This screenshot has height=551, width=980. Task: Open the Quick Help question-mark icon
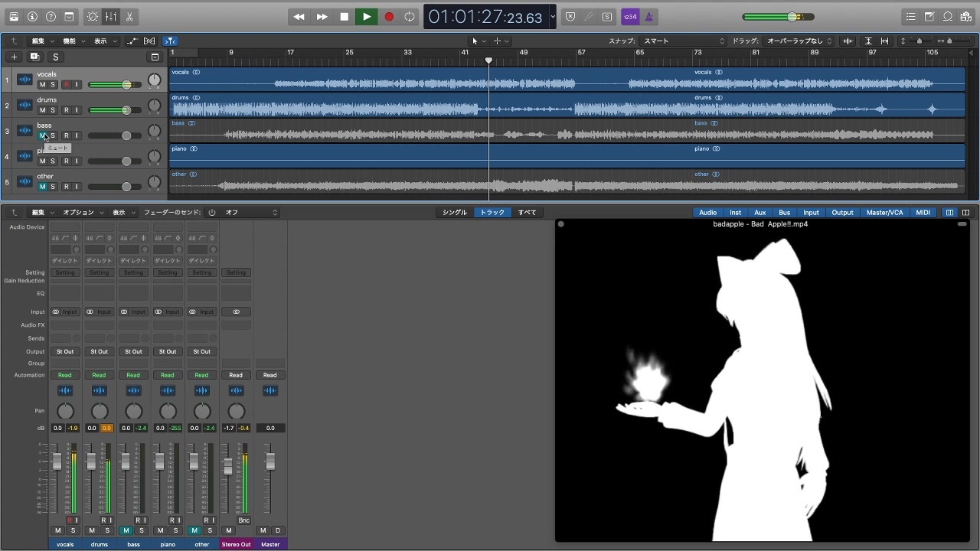[x=51, y=17]
